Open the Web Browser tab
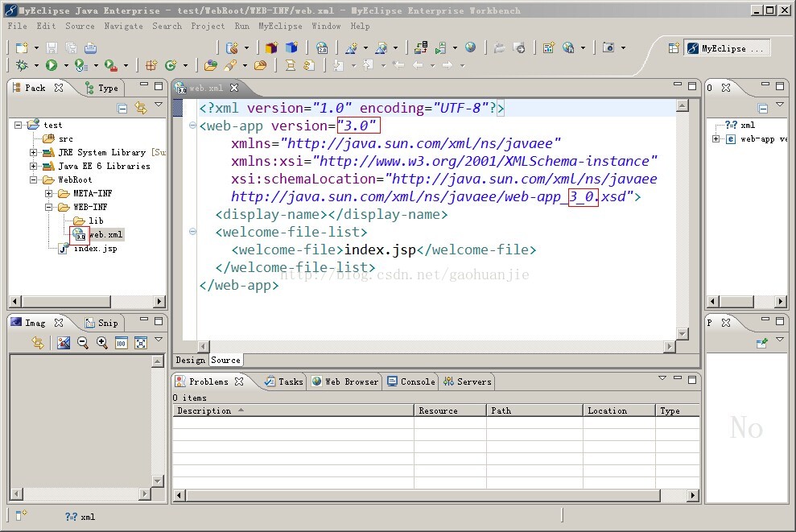The image size is (796, 532). (x=345, y=381)
